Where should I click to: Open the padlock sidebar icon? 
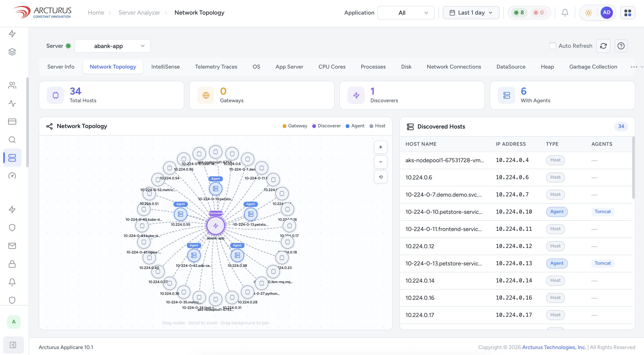click(x=12, y=264)
